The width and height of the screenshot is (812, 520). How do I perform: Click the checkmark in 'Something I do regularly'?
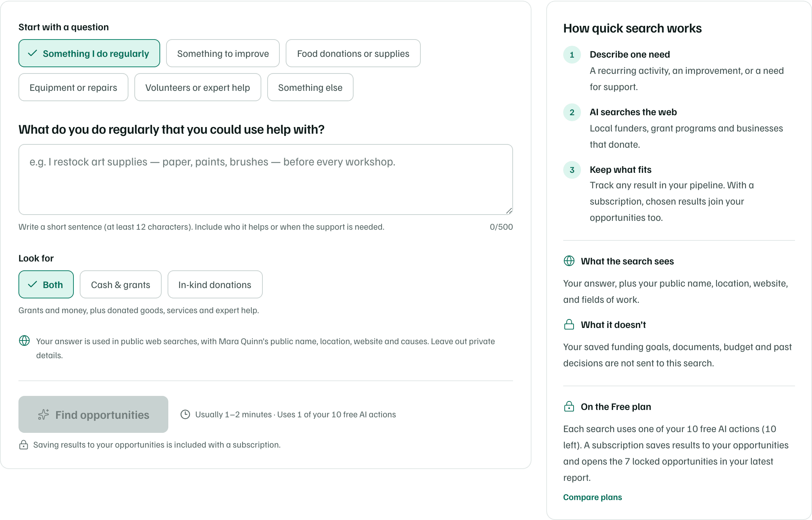32,53
